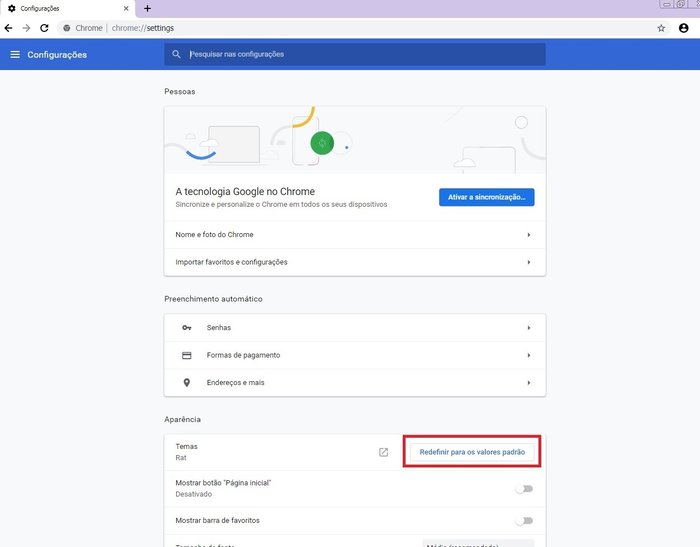Open a new tab with plus icon
The height and width of the screenshot is (547, 700).
[147, 8]
